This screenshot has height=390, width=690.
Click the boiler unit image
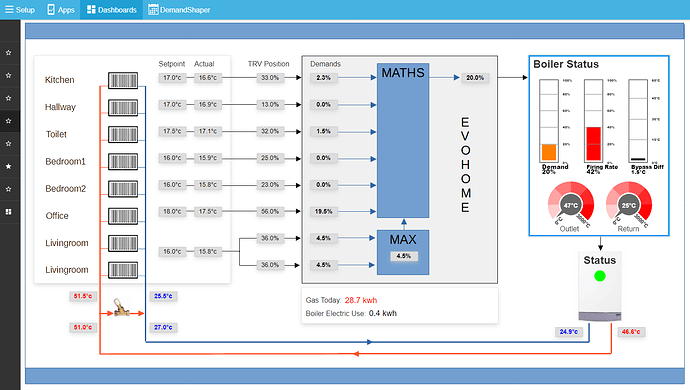tap(600, 286)
